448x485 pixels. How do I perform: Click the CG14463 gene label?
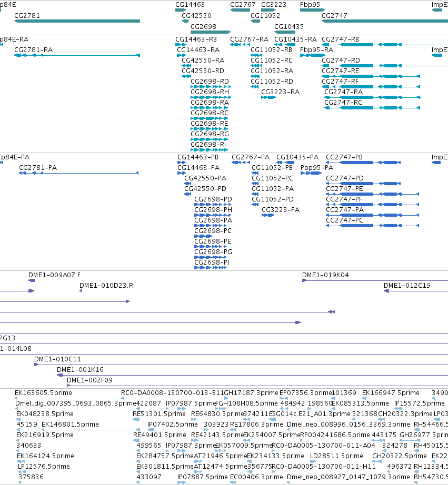[190, 5]
